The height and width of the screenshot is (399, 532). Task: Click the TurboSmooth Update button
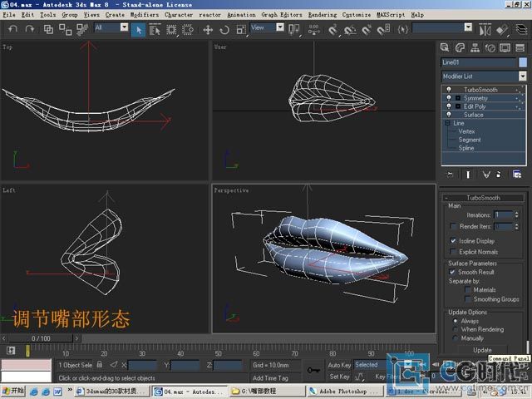click(x=482, y=350)
